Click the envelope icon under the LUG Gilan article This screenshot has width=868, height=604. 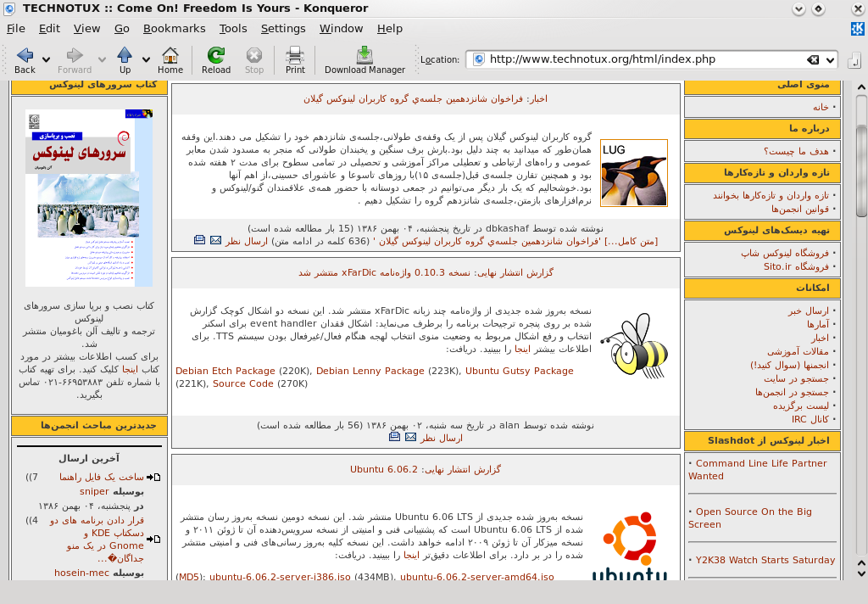[215, 240]
